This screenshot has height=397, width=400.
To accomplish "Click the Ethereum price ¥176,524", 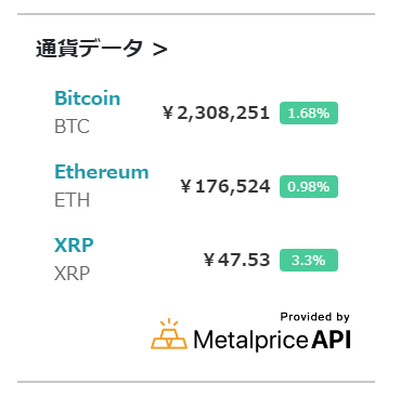I will click(x=225, y=186).
